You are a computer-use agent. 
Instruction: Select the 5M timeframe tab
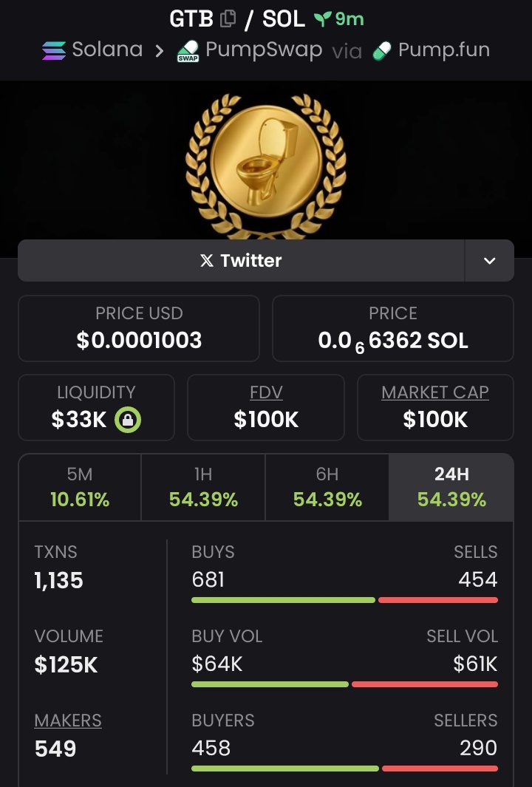click(80, 487)
